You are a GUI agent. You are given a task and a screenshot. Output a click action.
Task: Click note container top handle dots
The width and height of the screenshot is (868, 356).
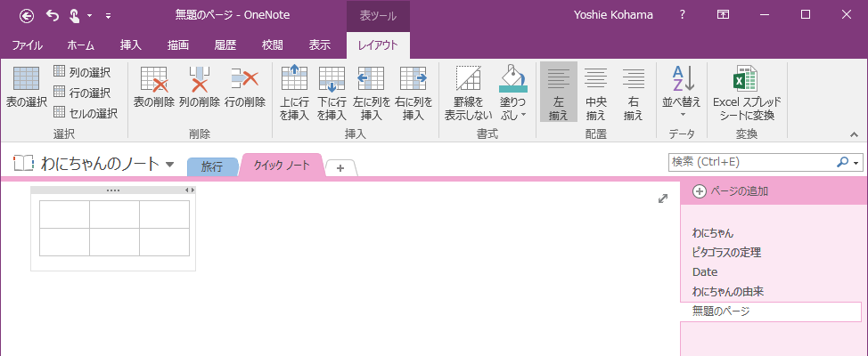pos(113,190)
